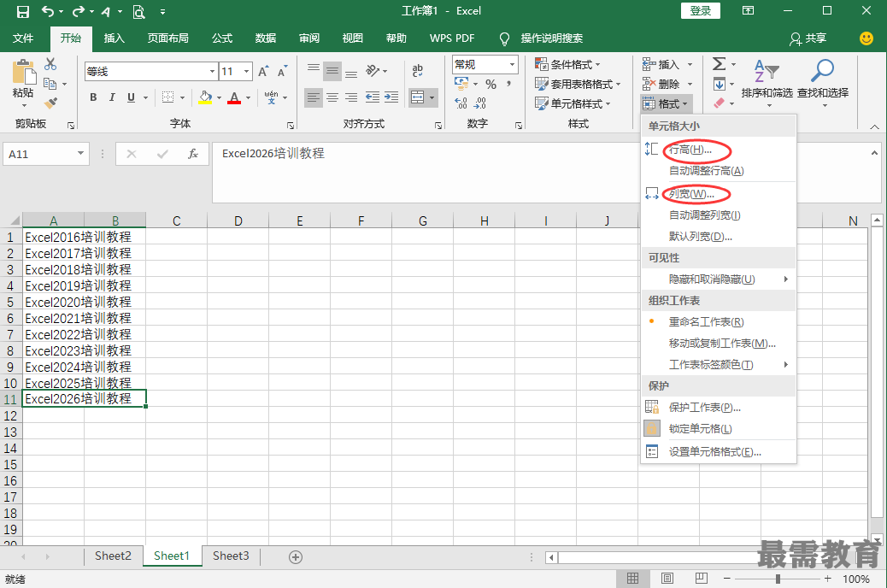The height and width of the screenshot is (588, 887).
Task: Increase the indent
Action: [391, 97]
